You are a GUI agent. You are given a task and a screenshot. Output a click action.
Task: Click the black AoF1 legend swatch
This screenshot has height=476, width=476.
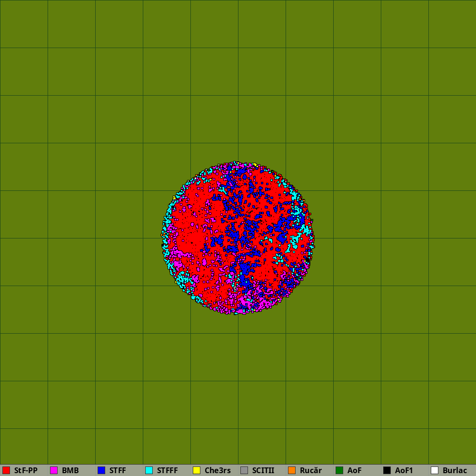(x=387, y=470)
